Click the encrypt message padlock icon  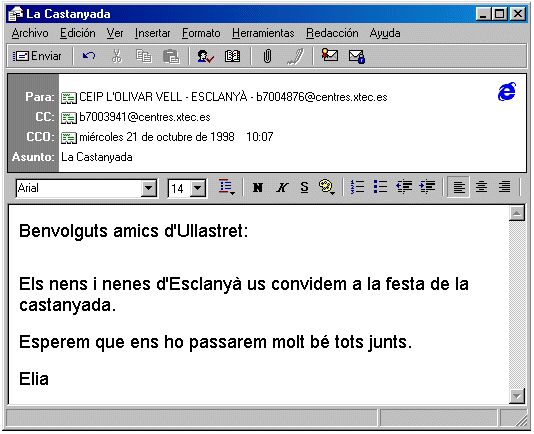click(357, 56)
